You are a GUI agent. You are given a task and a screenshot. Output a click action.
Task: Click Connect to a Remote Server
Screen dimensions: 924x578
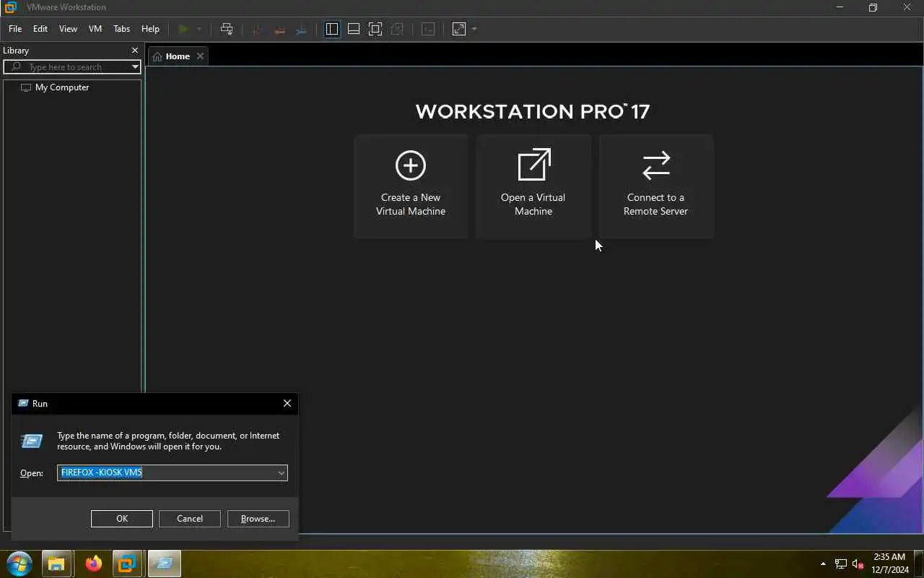click(656, 186)
